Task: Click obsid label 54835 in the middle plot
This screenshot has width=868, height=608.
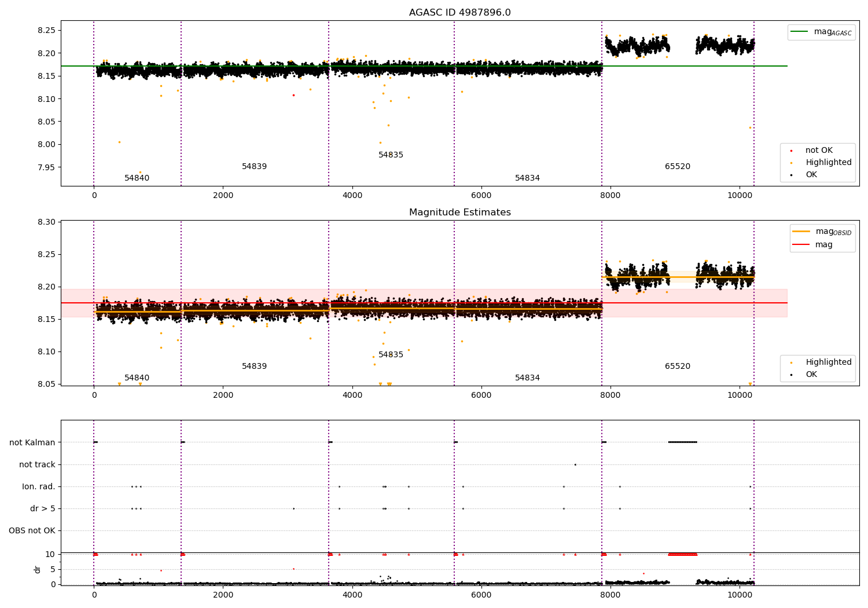Action: click(x=391, y=355)
